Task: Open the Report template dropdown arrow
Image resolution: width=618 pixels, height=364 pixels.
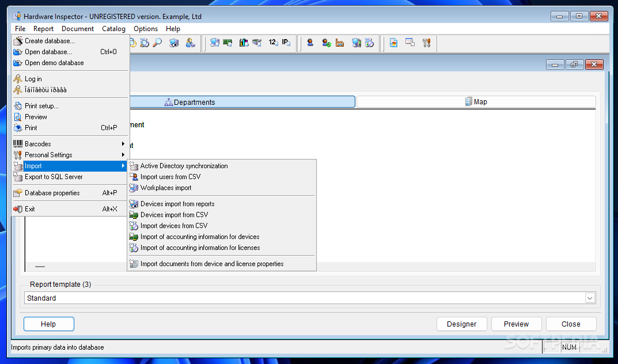Action: point(590,298)
